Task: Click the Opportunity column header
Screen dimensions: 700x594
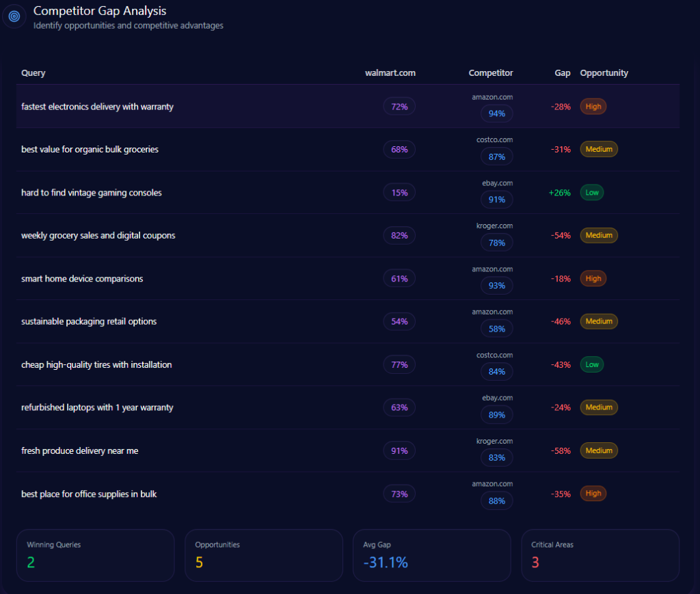Action: click(x=604, y=73)
